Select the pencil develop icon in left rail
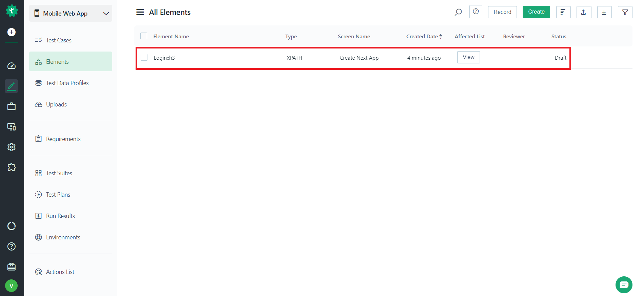 pyautogui.click(x=12, y=86)
